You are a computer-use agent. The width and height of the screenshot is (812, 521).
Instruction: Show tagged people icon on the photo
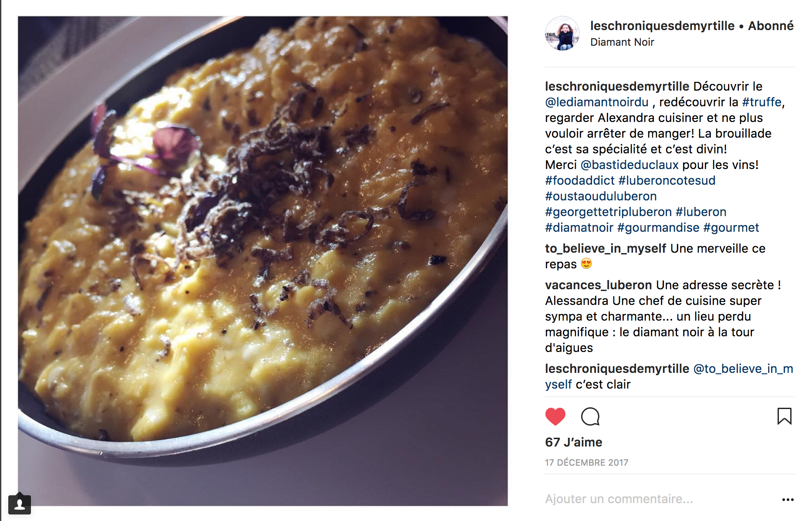[20, 504]
